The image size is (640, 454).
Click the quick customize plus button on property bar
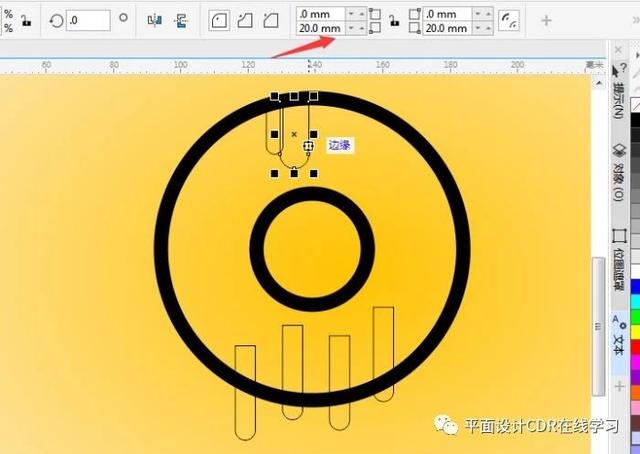point(546,20)
